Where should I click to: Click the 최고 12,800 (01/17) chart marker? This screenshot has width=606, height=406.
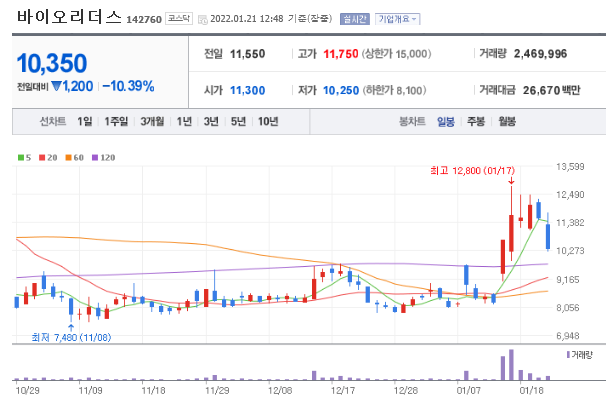point(472,170)
